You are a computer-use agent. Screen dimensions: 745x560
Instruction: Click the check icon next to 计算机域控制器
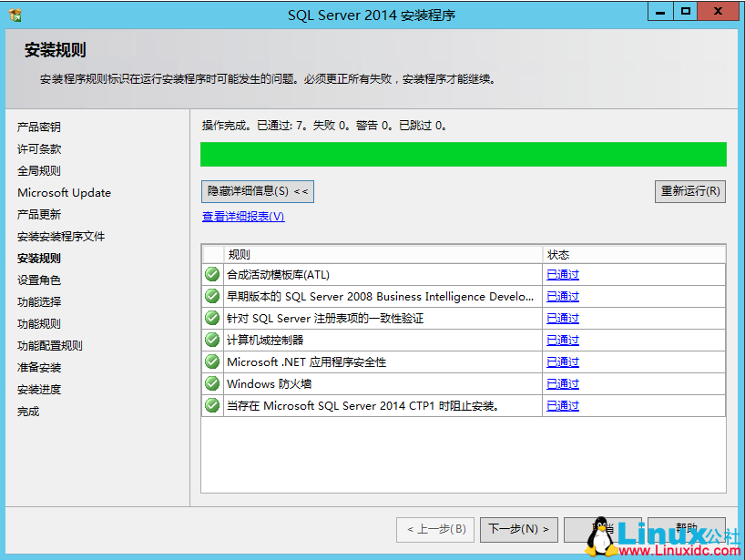click(x=211, y=340)
